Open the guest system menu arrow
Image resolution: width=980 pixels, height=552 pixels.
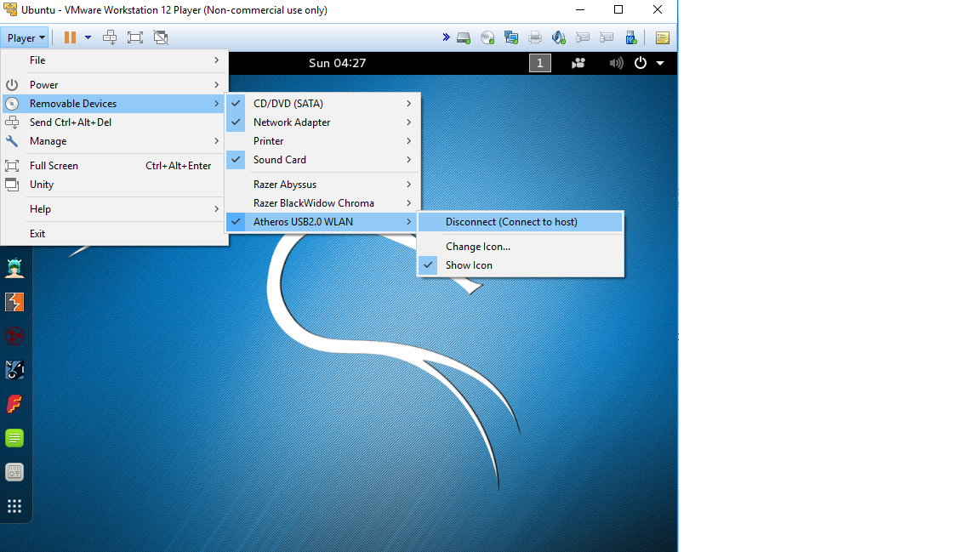pos(660,63)
